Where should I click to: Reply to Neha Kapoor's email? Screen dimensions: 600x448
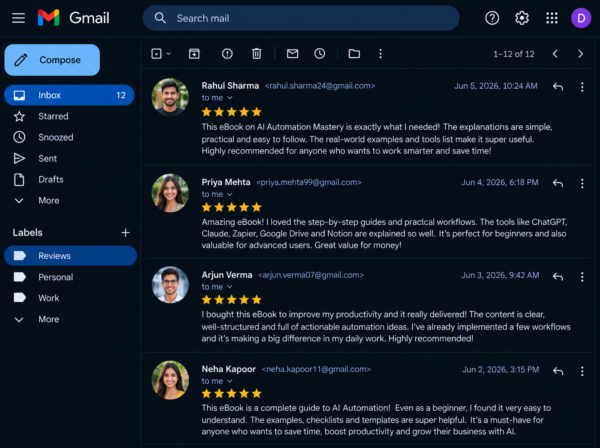558,371
